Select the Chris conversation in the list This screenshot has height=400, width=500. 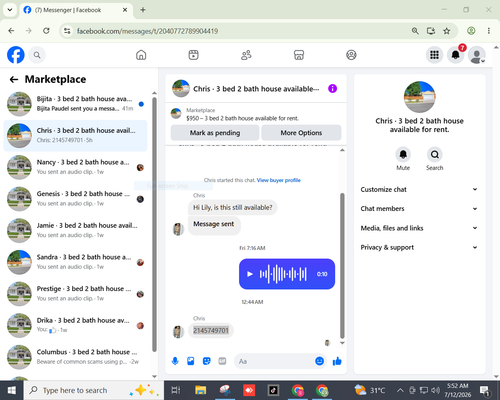coord(76,136)
